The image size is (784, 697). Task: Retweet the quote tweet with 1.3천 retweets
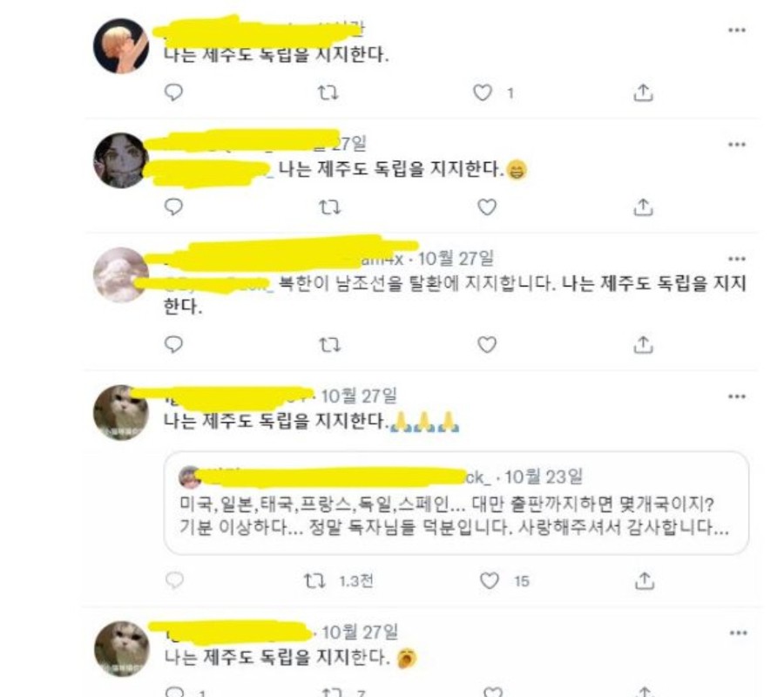click(315, 581)
